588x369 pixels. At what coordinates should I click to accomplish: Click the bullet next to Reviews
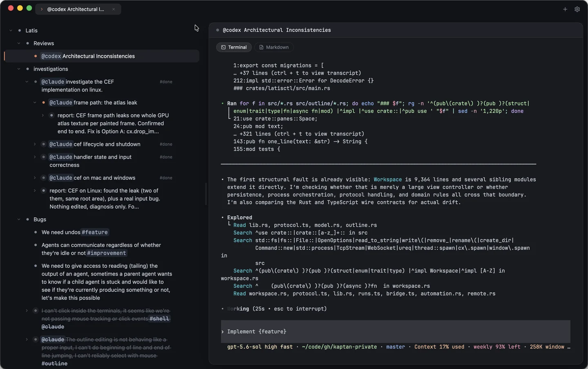(27, 43)
